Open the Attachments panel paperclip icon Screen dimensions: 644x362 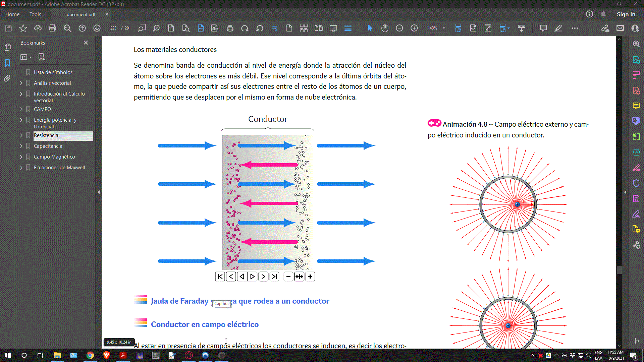tap(7, 78)
